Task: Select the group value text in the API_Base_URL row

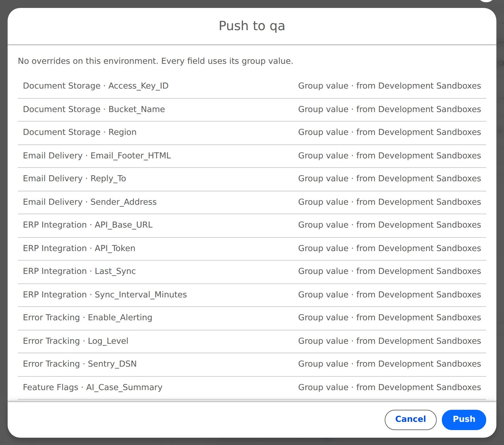Action: (x=390, y=225)
